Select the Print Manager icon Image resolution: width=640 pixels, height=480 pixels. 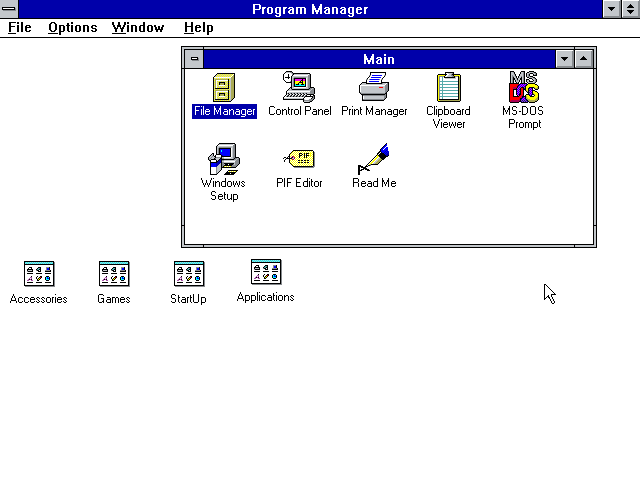click(x=374, y=88)
